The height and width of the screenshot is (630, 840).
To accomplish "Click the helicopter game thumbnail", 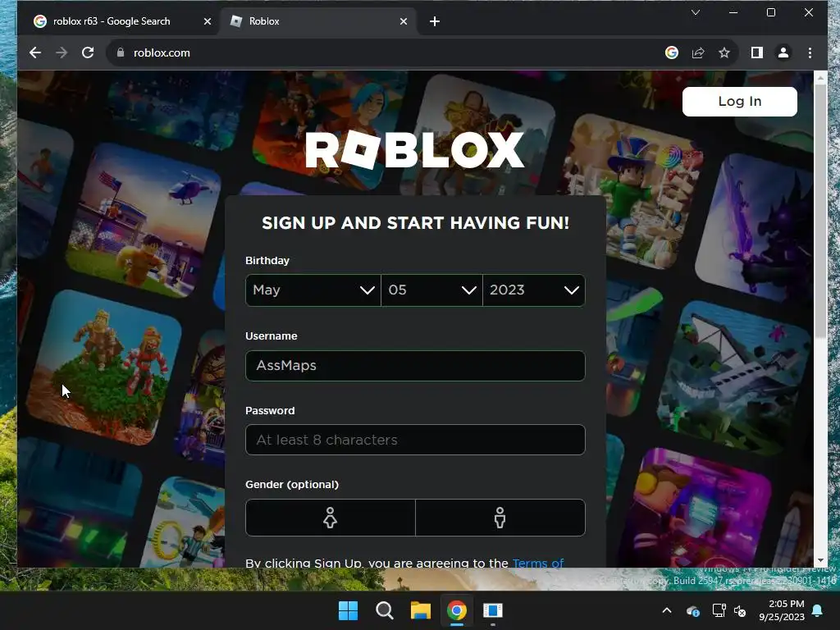I will 144,221.
